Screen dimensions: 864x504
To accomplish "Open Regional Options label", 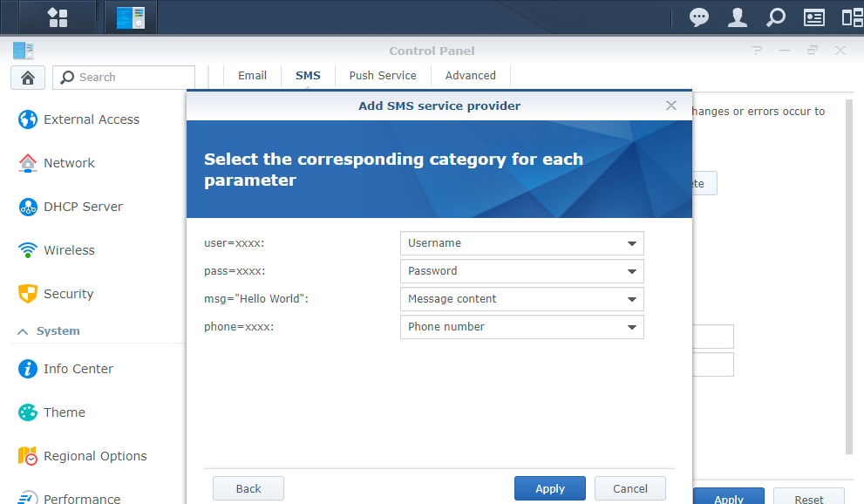I will (95, 456).
